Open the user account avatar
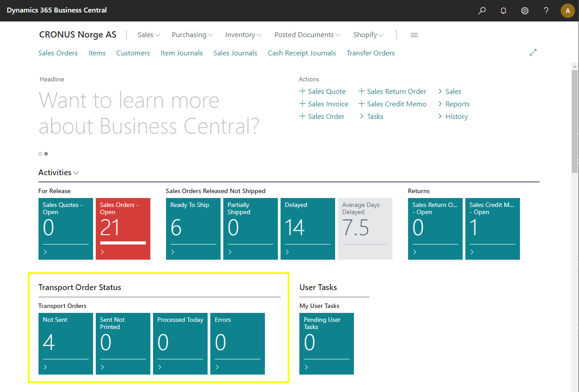 [567, 11]
